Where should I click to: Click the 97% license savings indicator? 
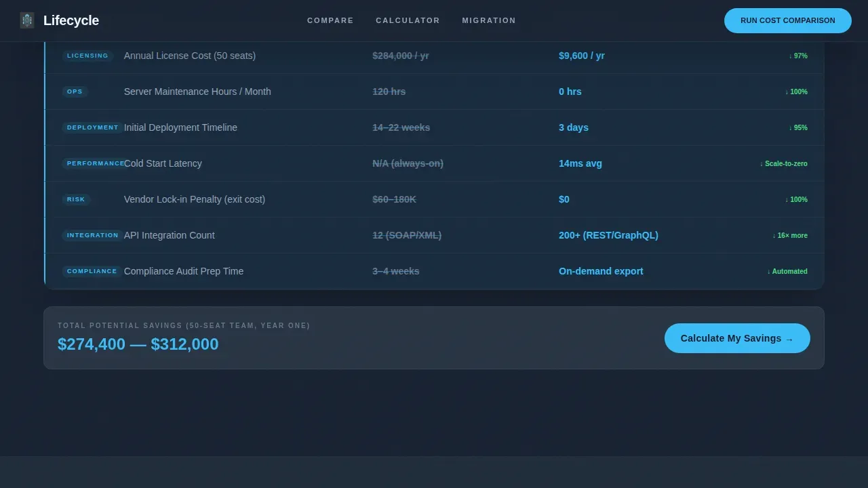point(798,56)
